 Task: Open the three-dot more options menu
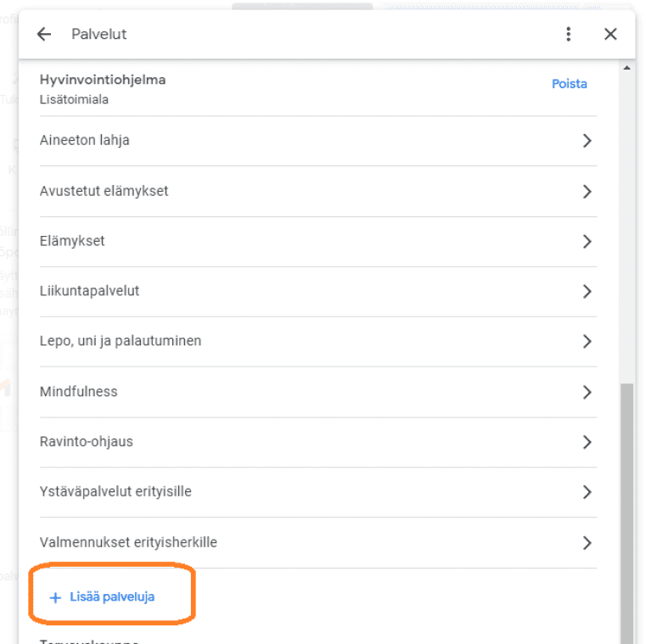click(x=569, y=35)
